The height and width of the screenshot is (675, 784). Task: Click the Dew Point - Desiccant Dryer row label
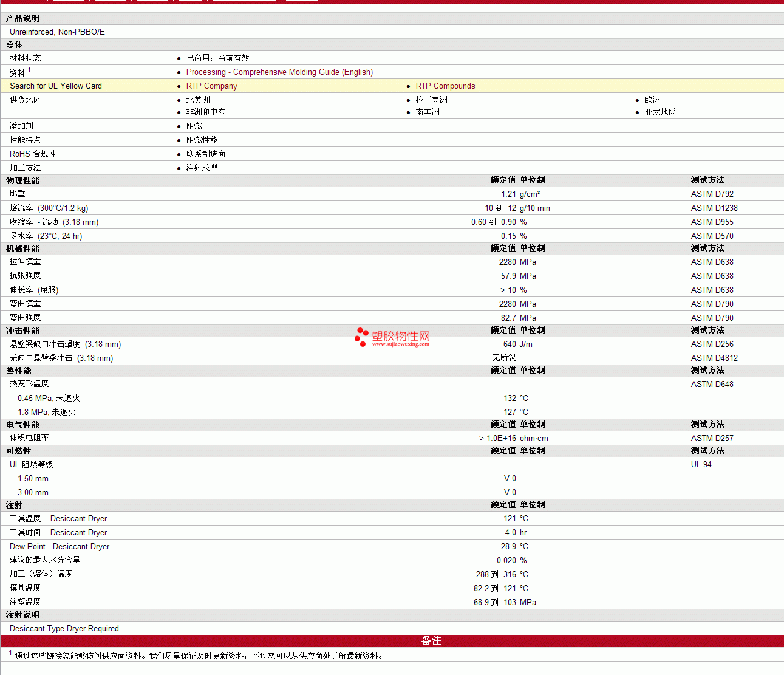pos(60,546)
